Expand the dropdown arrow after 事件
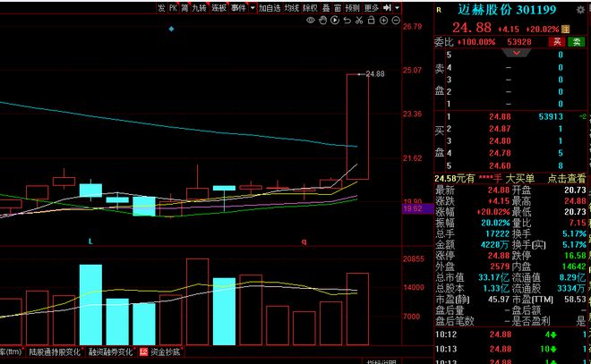 coord(253,8)
